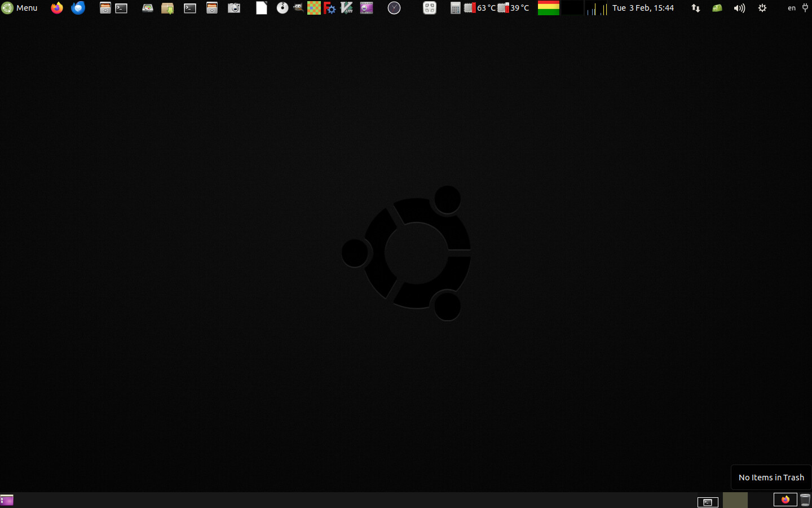Click the blank document launcher icon
Viewport: 812px width, 508px height.
[x=262, y=8]
